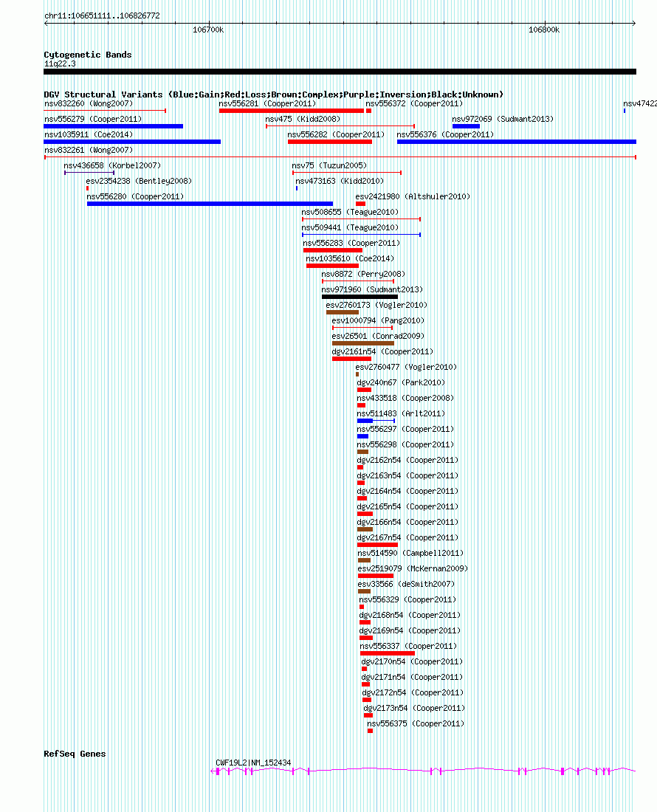Select nsv509441 (Teague2010) gain variant

point(361,235)
